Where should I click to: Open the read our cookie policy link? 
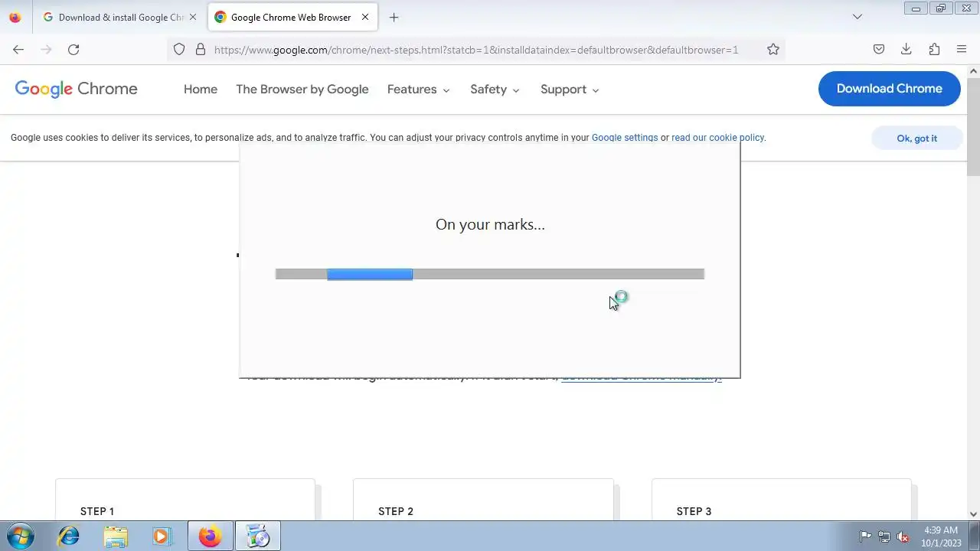[x=717, y=138]
